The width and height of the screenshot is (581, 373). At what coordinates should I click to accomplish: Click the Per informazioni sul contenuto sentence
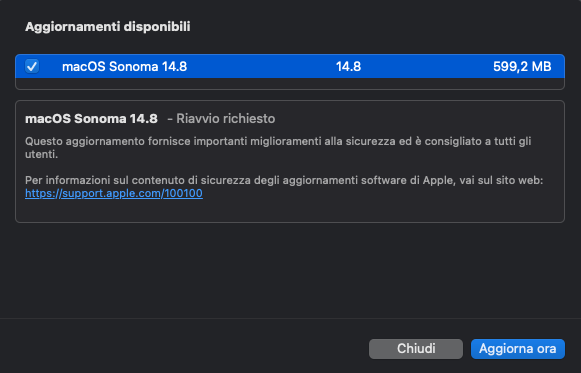point(284,180)
